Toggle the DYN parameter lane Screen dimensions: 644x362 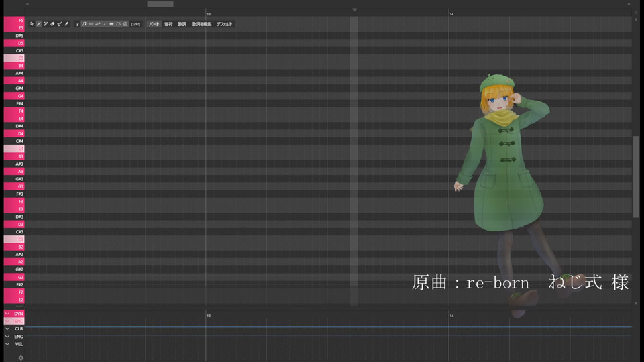pyautogui.click(x=19, y=313)
